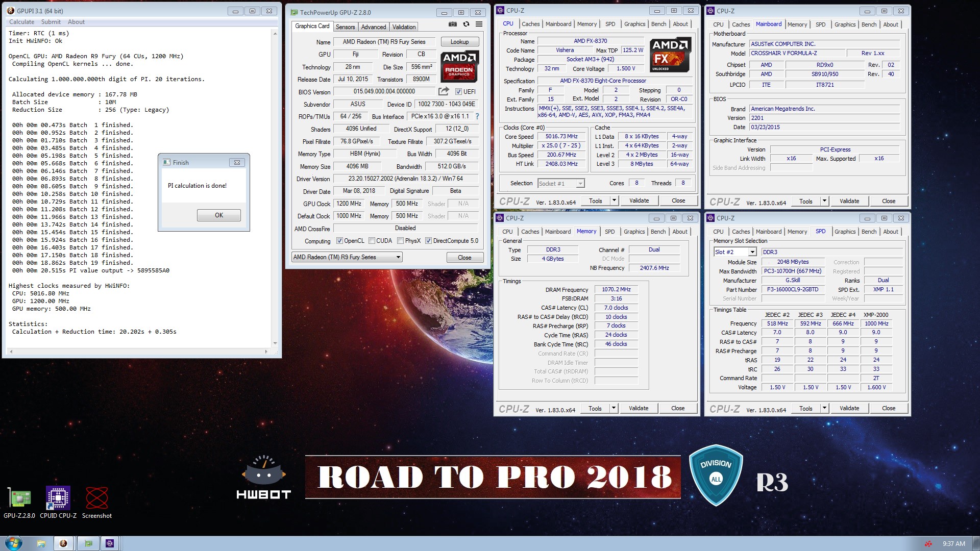
Task: Expand Tools arrow in CPU-Z Mainboard window
Action: [824, 201]
